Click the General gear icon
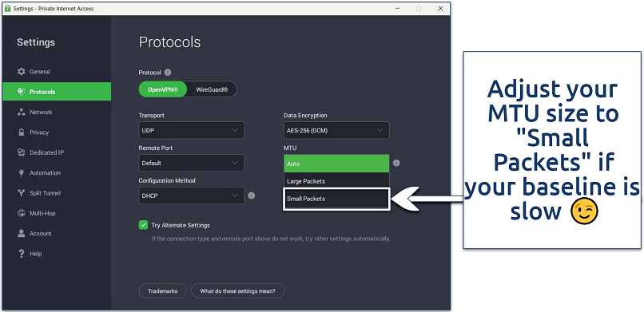The width and height of the screenshot is (644, 312). click(x=22, y=72)
